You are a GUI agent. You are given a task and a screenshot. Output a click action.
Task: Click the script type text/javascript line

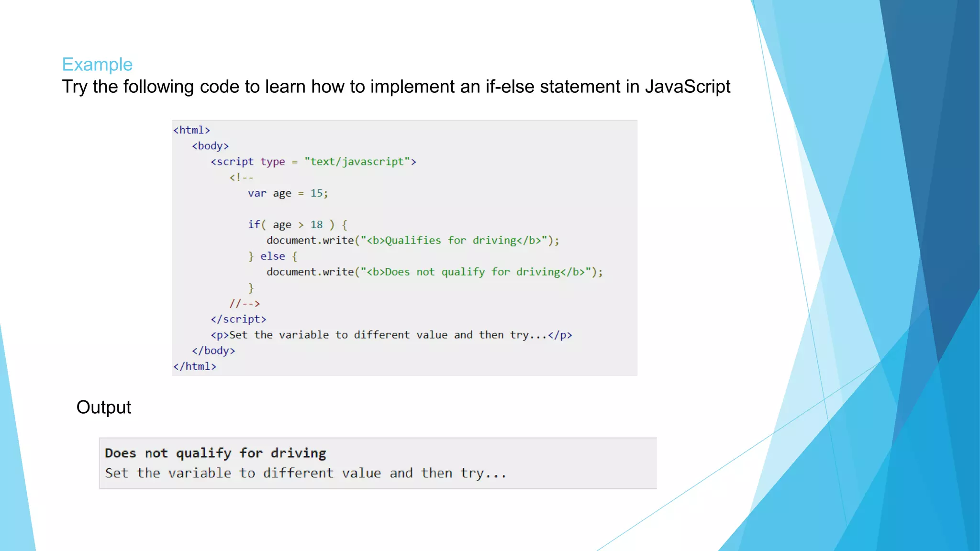[x=313, y=162]
